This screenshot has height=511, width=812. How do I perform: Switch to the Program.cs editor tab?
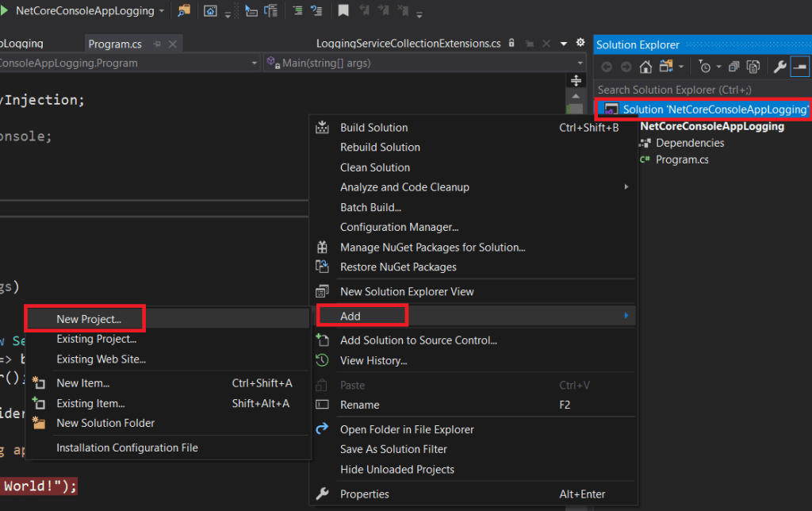pos(115,44)
